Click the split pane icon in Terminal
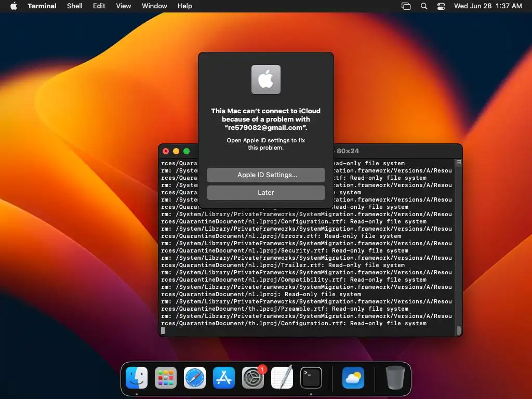 pyautogui.click(x=459, y=163)
